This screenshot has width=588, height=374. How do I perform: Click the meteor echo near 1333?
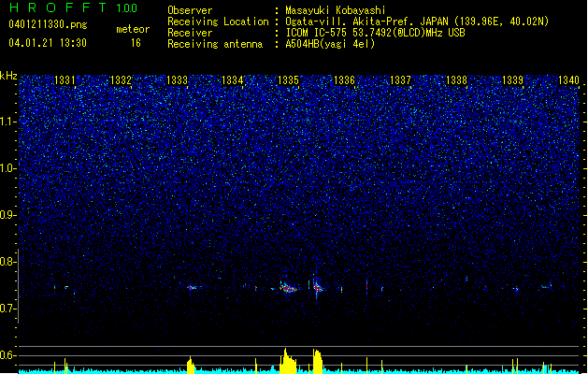point(192,288)
